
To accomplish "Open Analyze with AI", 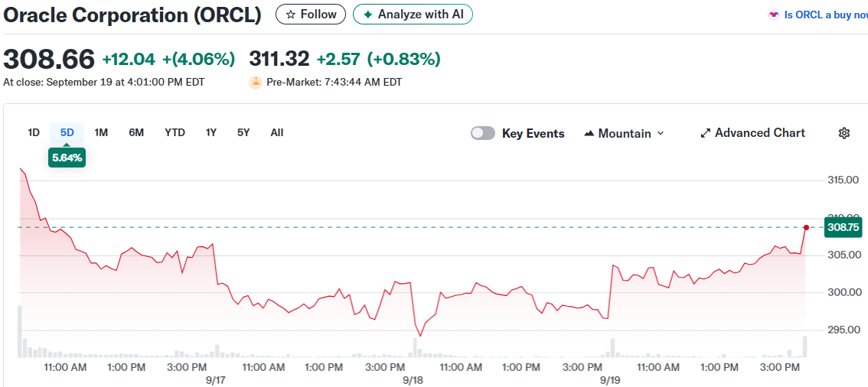I will click(413, 15).
